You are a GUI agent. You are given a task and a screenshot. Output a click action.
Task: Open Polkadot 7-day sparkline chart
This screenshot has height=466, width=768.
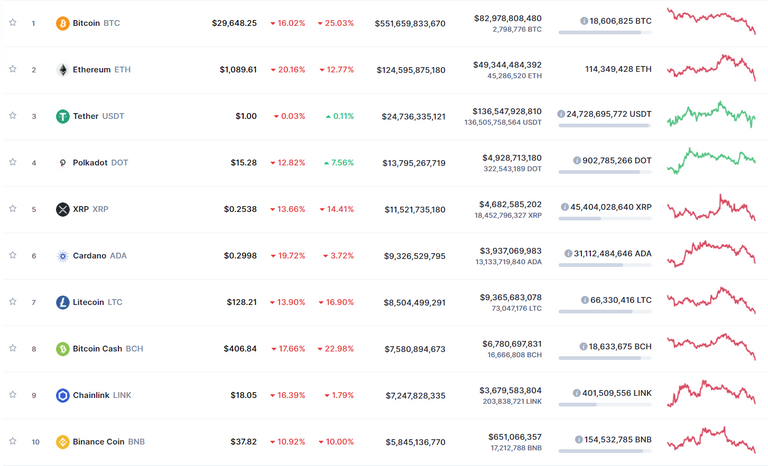(x=711, y=161)
